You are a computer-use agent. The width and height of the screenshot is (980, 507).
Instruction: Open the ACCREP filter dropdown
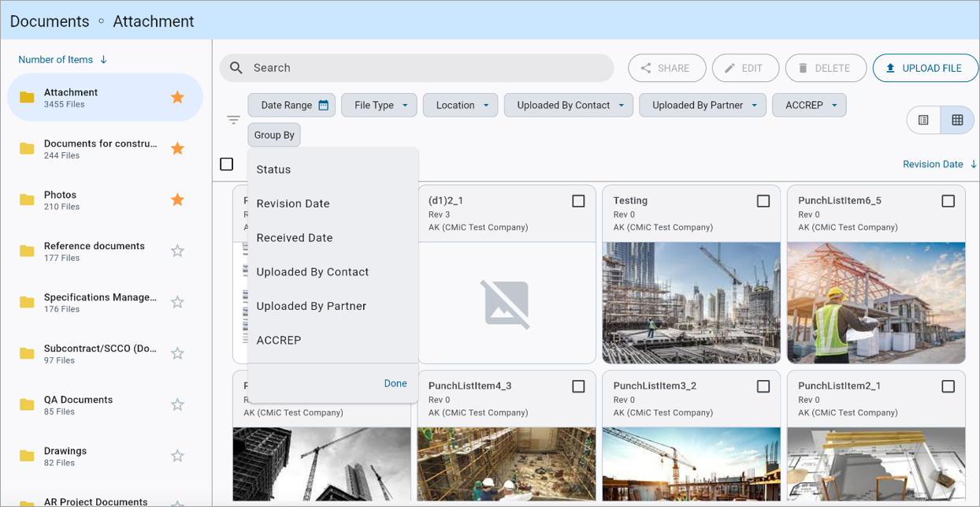pyautogui.click(x=810, y=105)
